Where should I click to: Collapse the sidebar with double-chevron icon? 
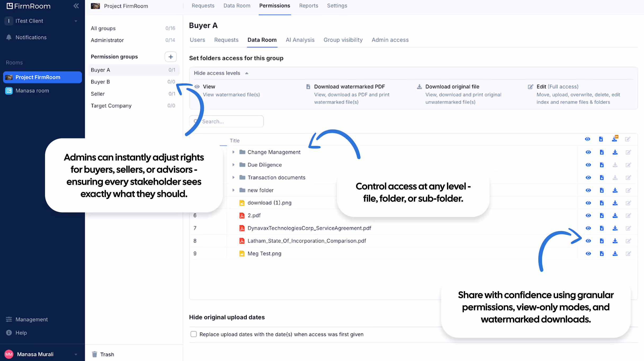coord(76,6)
